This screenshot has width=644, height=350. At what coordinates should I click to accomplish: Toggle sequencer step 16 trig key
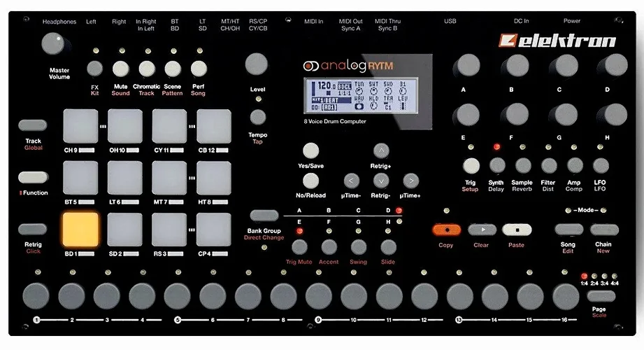pyautogui.click(x=566, y=295)
